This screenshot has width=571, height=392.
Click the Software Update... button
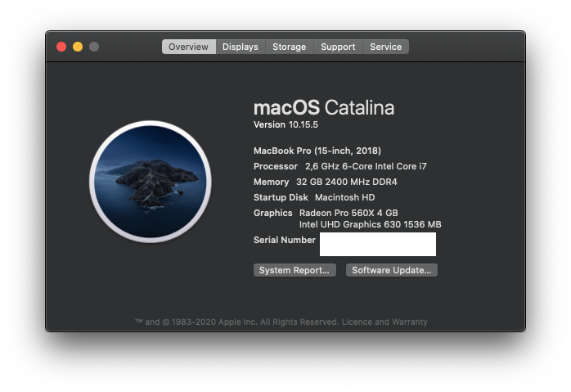click(x=392, y=270)
